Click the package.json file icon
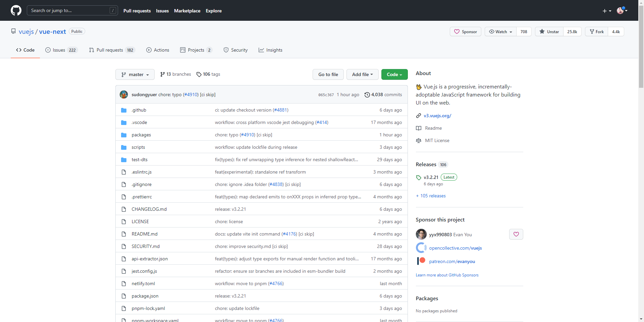This screenshot has height=322, width=644. click(124, 296)
